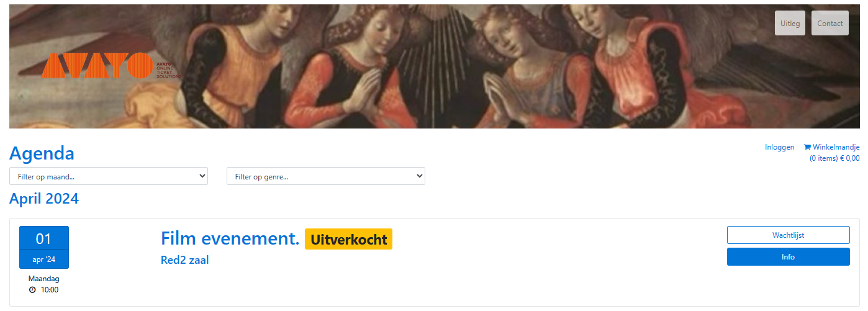Open the Uitleg page from the banner
Image resolution: width=868 pixels, height=311 pixels.
tap(790, 23)
